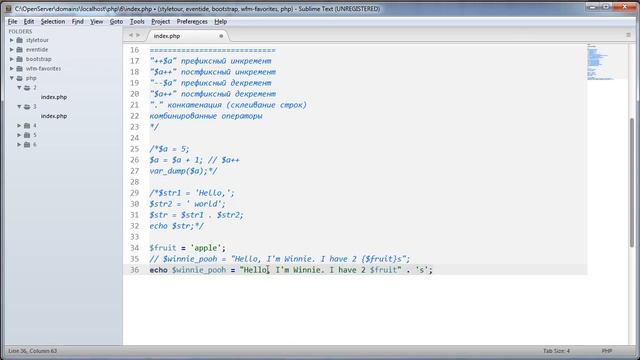The width and height of the screenshot is (640, 360).
Task: Close index.php tab via unsaved dot
Action: [221, 36]
